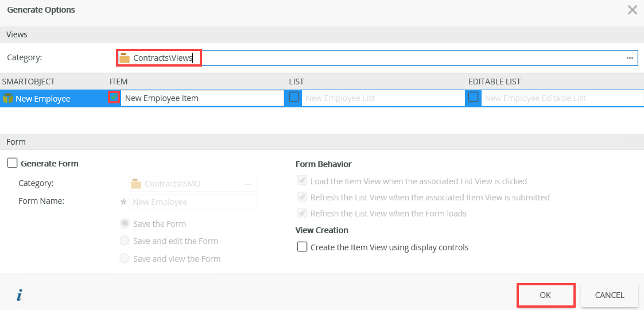Click the New Employee List name field
This screenshot has width=644, height=310.
click(382, 98)
